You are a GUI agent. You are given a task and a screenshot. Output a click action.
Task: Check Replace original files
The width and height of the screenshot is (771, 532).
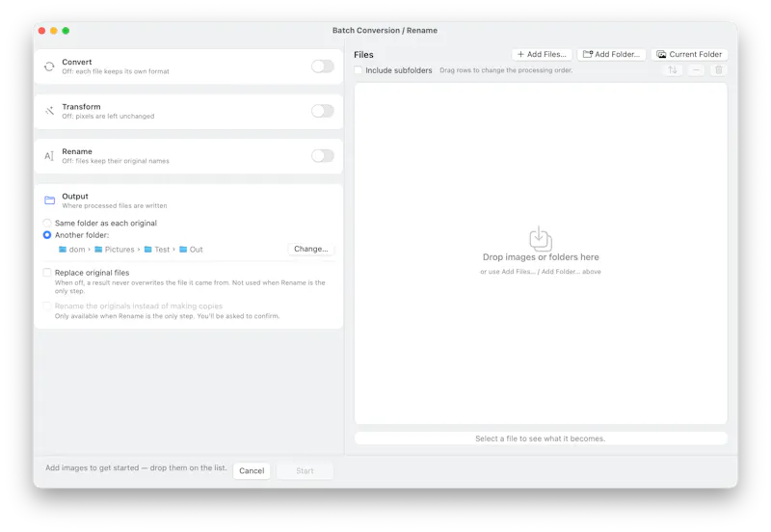(x=47, y=273)
